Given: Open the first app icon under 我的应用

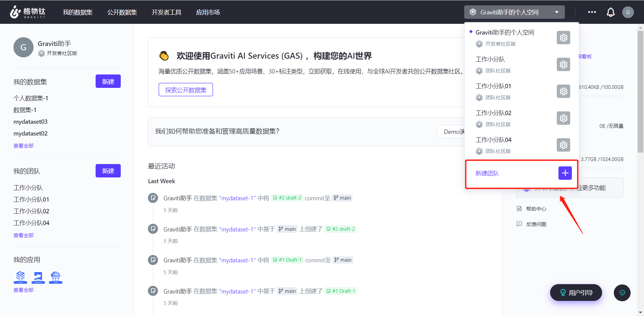Looking at the screenshot, I should (20, 277).
